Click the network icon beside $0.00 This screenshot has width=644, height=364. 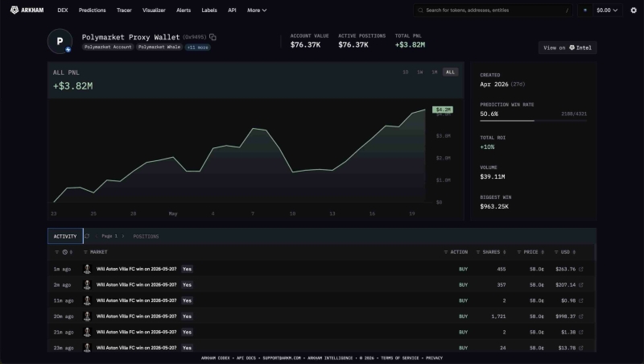tap(585, 10)
